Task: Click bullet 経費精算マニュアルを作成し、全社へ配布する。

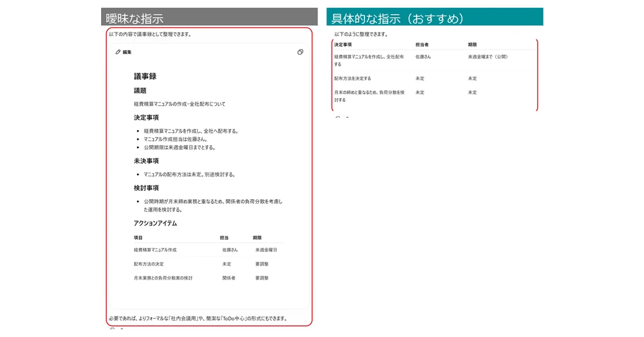Action: (191, 131)
